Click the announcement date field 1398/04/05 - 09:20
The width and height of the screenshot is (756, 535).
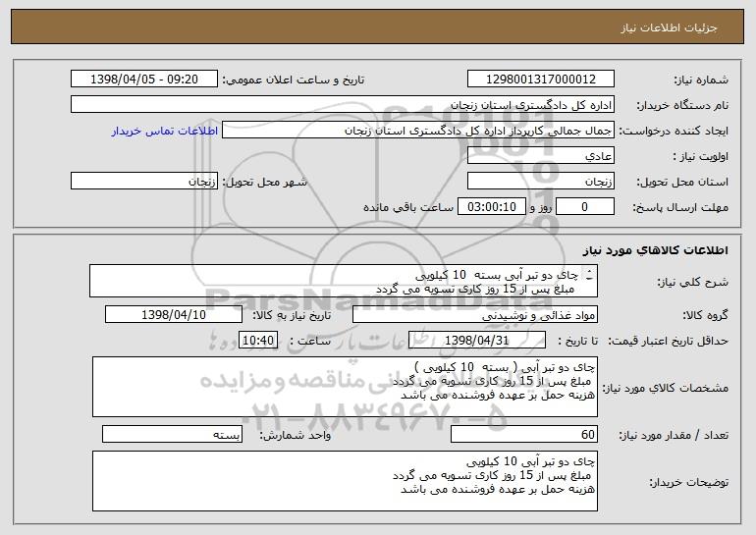point(144,80)
